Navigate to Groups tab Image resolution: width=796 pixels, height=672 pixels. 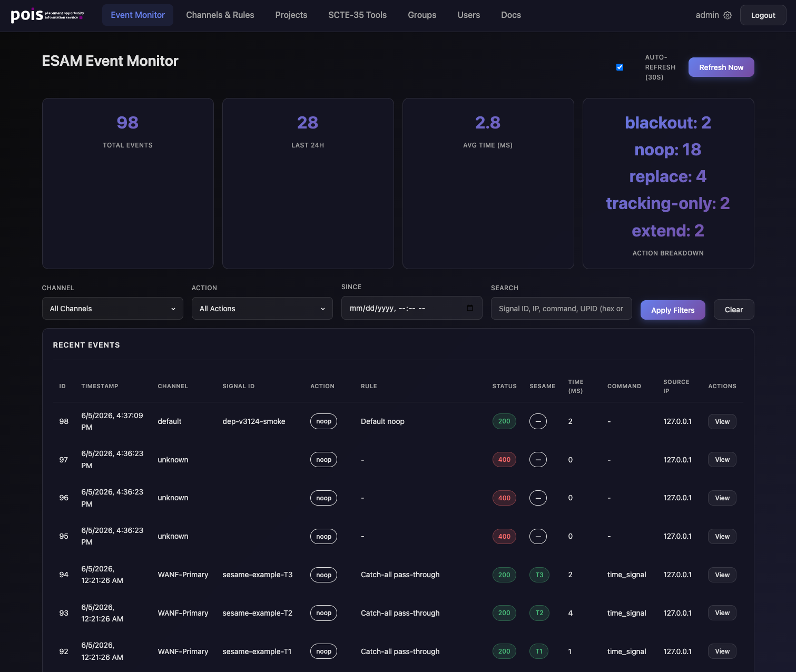click(x=422, y=15)
